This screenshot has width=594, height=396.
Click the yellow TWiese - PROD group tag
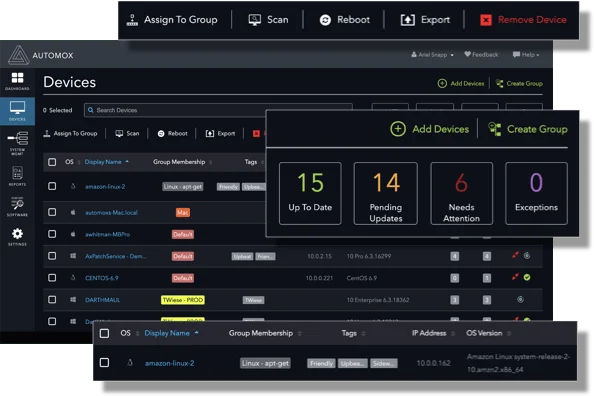click(x=183, y=300)
